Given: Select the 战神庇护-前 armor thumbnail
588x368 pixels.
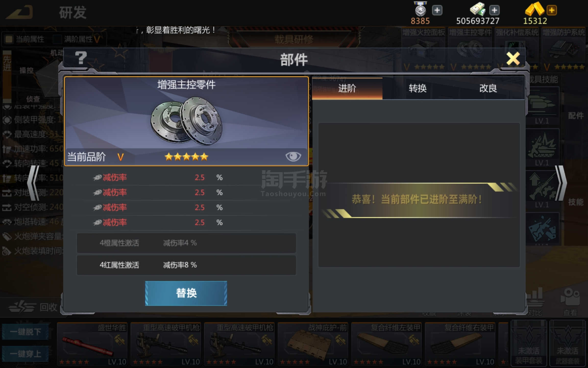Looking at the screenshot, I should (x=313, y=344).
